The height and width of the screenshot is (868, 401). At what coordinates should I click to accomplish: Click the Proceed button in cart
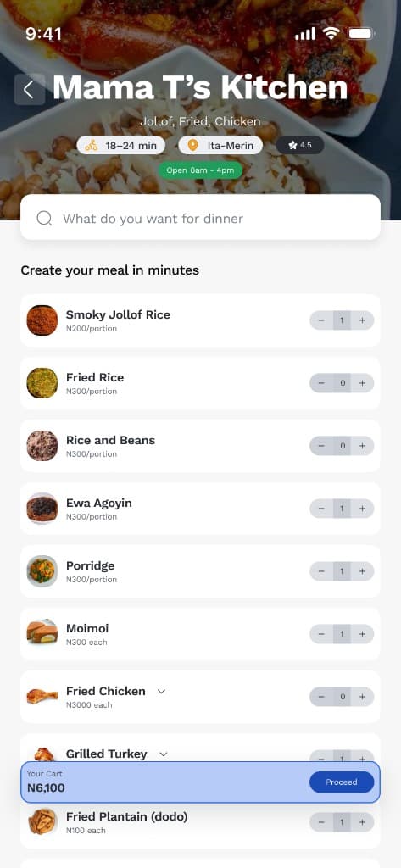coord(341,782)
